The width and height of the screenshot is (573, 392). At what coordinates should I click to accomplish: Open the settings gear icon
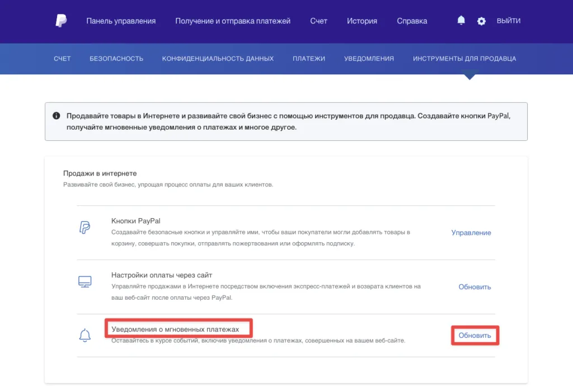(481, 21)
